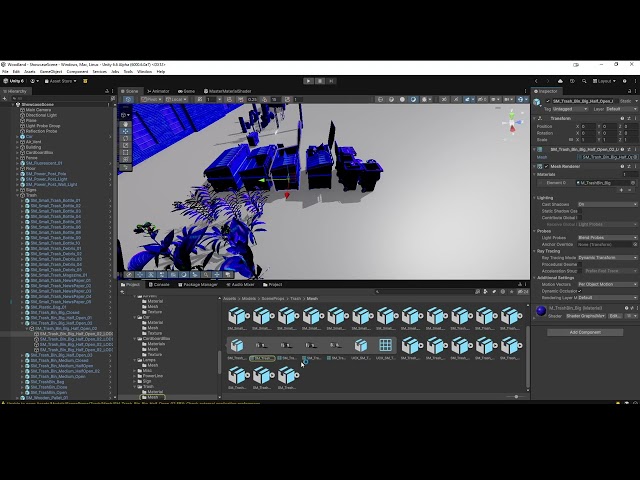Toggle the Dynamic Occlusion checkbox
This screenshot has width=640, height=480.
(x=580, y=291)
